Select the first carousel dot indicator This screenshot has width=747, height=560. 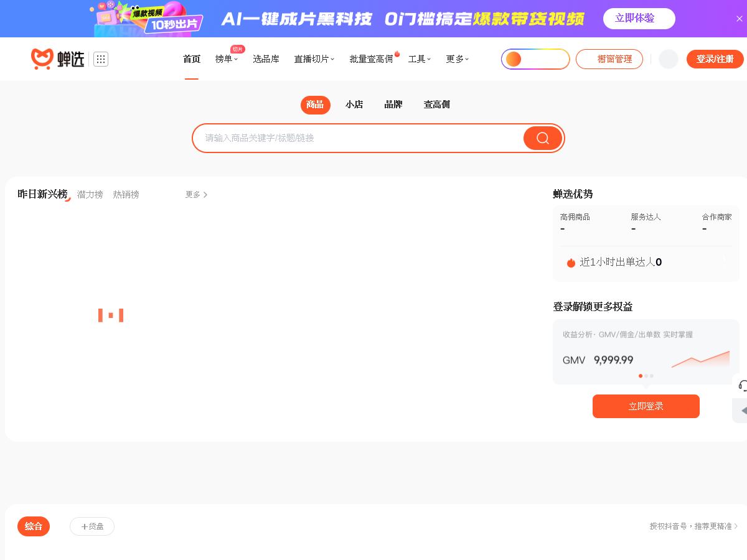641,376
